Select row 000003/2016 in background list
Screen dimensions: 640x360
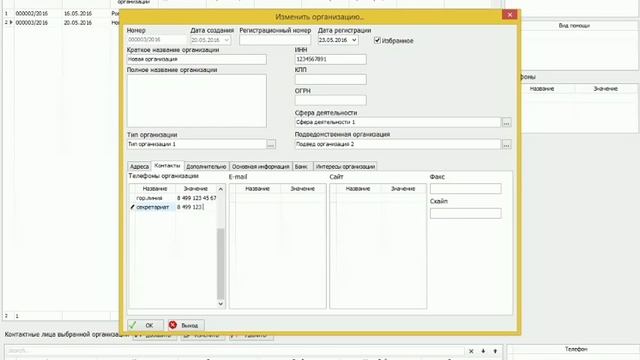tap(32, 23)
